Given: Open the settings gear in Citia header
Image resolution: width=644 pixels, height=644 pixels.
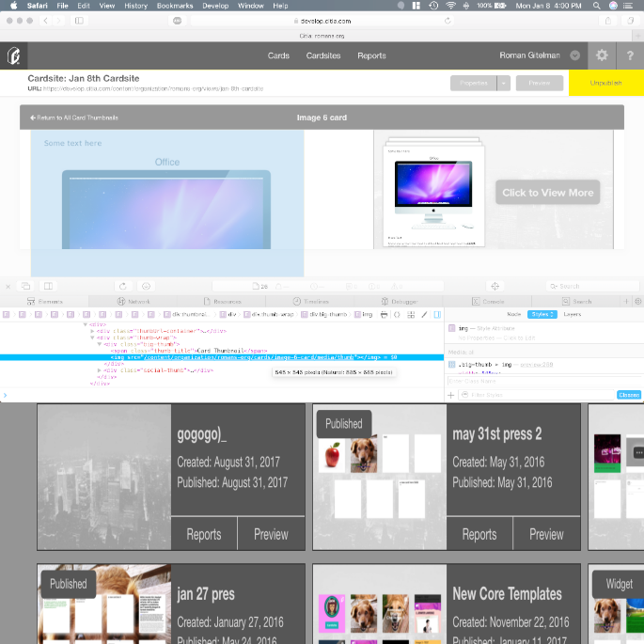Looking at the screenshot, I should (602, 55).
